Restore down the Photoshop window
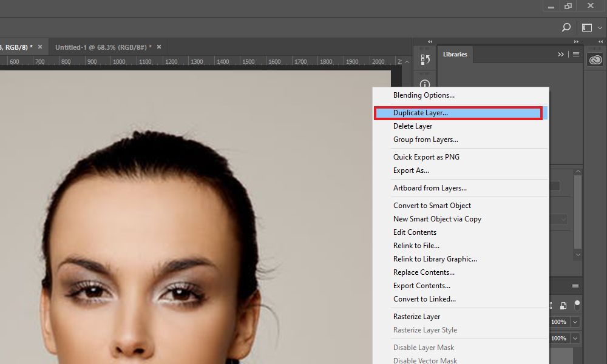The width and height of the screenshot is (607, 364). [x=568, y=6]
